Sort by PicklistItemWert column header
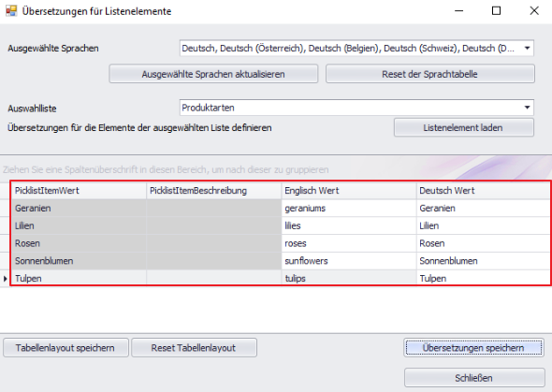The image size is (552, 392). [79, 190]
